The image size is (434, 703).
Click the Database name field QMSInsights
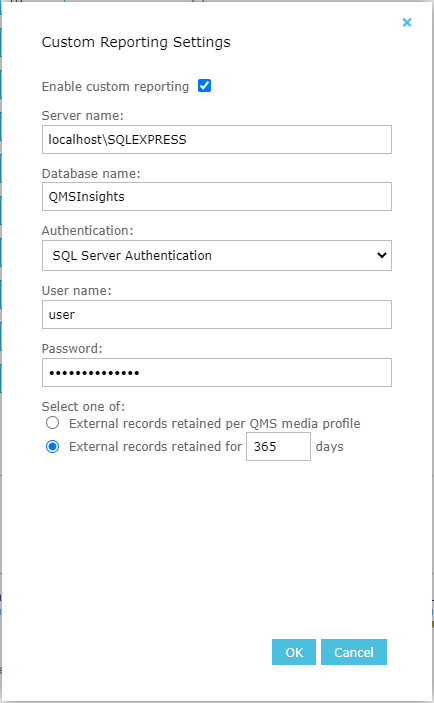point(217,196)
